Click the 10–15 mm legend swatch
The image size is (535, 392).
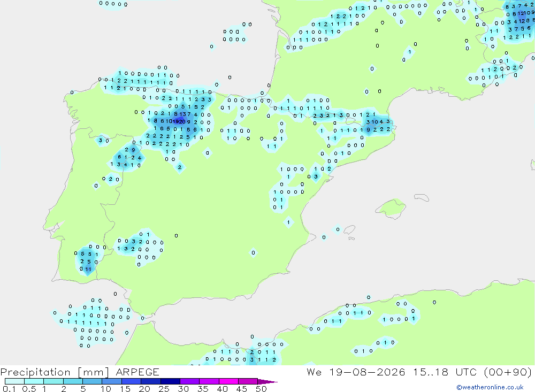tap(112, 381)
